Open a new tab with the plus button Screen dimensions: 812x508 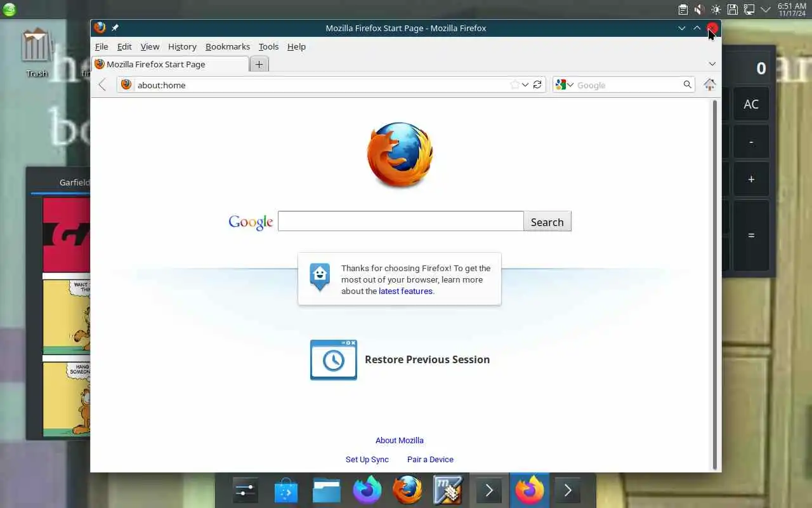coord(259,64)
